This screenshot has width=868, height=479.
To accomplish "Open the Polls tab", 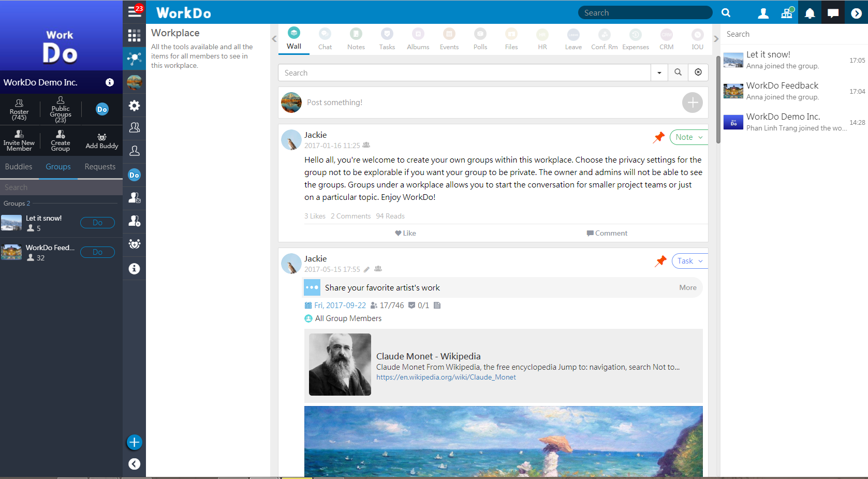I will point(480,39).
